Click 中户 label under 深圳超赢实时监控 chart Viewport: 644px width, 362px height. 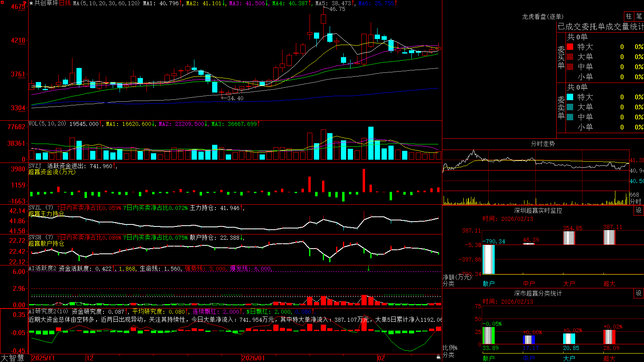click(x=529, y=284)
